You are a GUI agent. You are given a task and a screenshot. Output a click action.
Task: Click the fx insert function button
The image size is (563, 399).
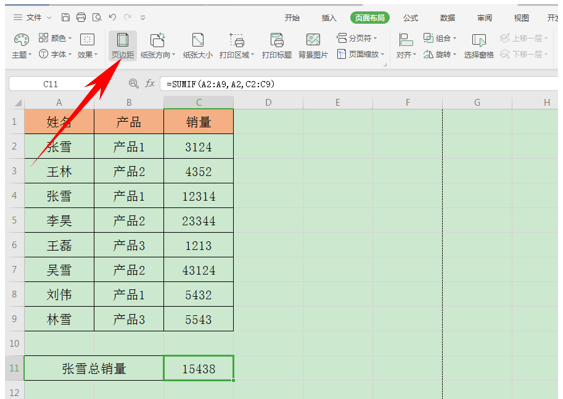[x=150, y=84]
